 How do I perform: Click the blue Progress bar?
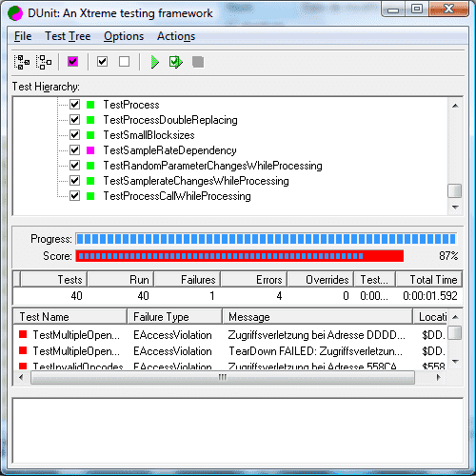(x=267, y=239)
